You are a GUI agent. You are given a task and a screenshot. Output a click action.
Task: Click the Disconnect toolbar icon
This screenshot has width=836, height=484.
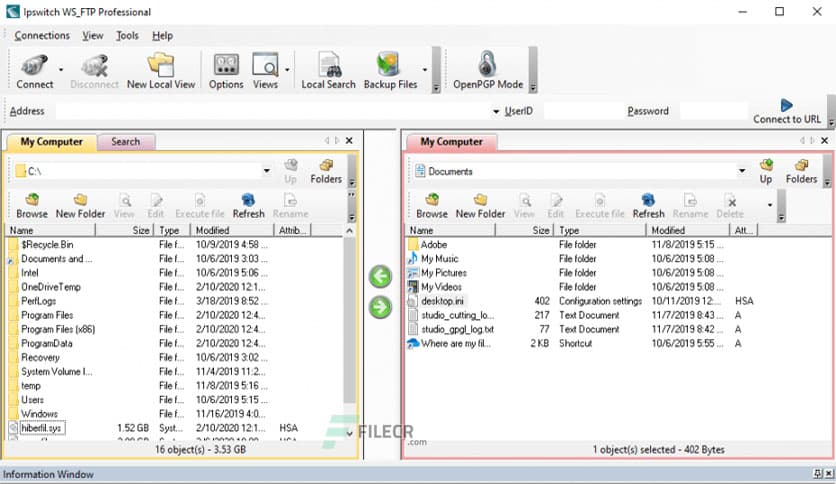(94, 71)
